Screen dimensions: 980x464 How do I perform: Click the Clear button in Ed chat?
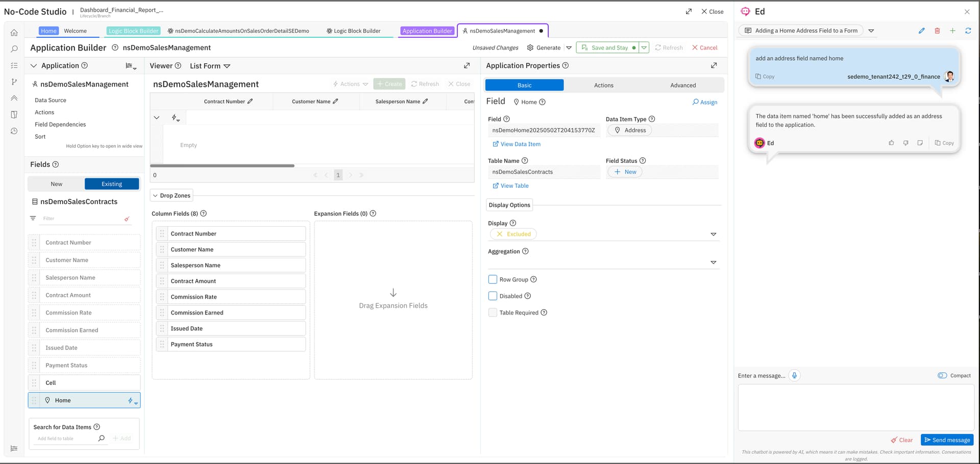coord(901,440)
